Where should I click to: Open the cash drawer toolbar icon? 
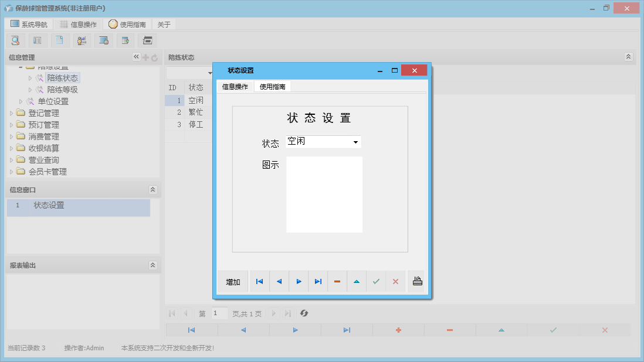coord(147,40)
